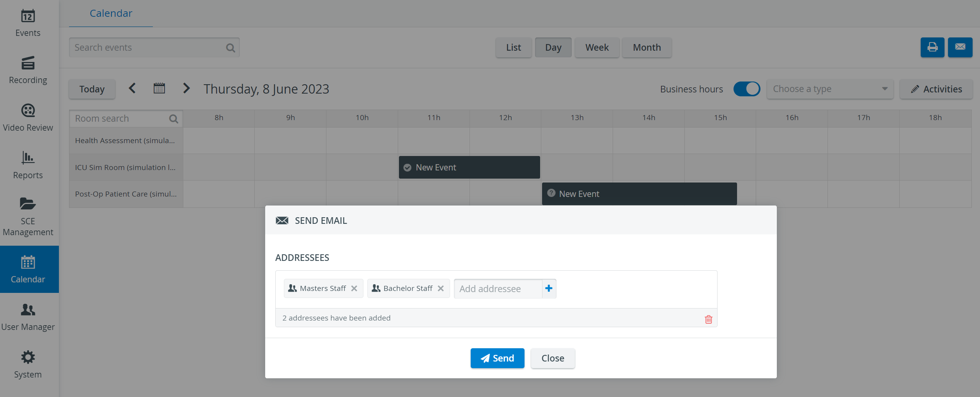Screen dimensions: 980x397
Task: Go to the previous day chevron
Action: [x=132, y=89]
